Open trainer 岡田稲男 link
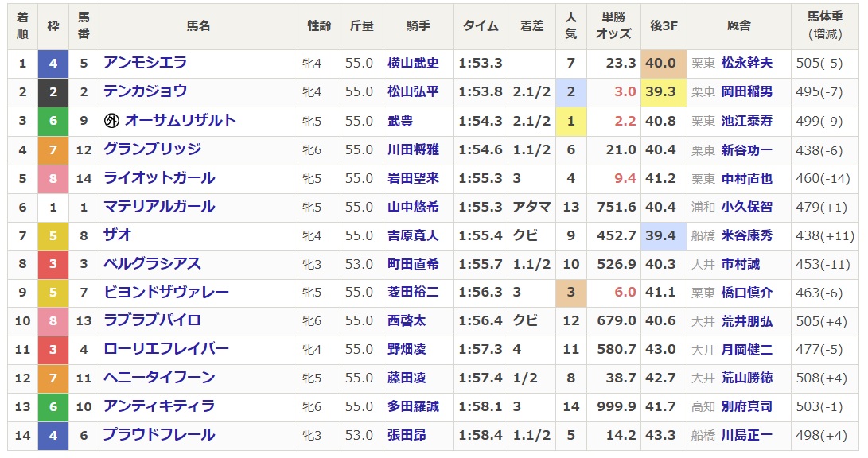868x458 pixels. 746,91
